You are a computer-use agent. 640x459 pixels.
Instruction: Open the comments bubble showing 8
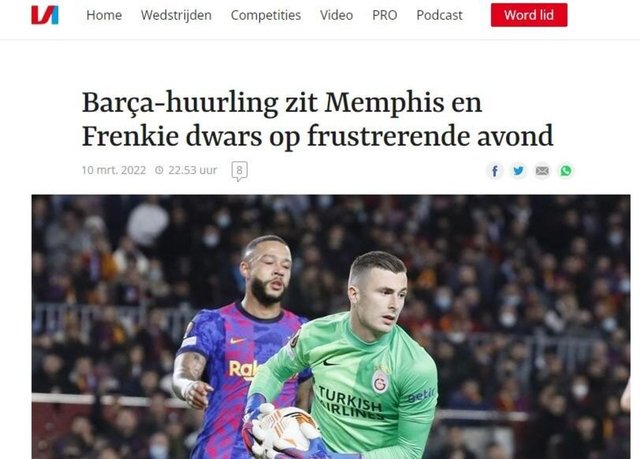[240, 171]
